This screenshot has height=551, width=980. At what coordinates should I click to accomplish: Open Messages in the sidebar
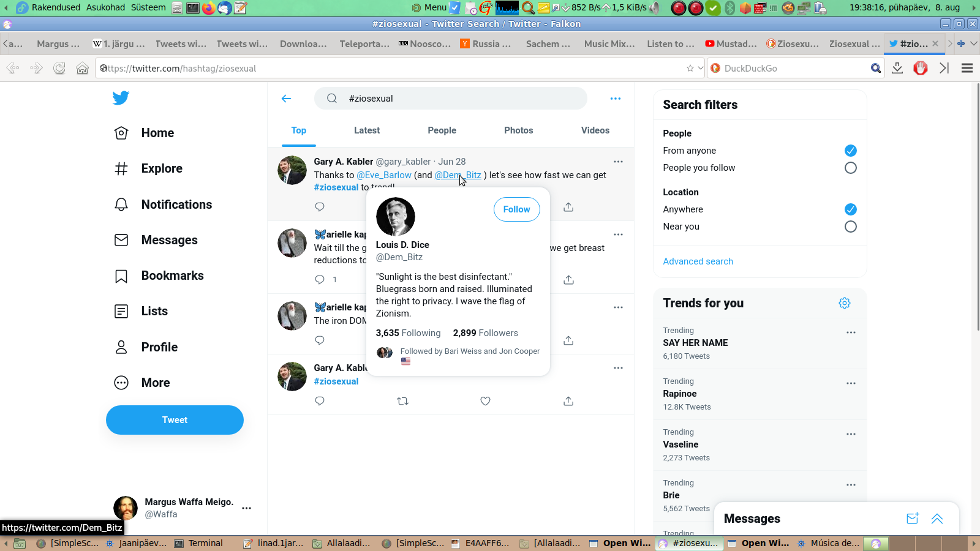(156, 240)
